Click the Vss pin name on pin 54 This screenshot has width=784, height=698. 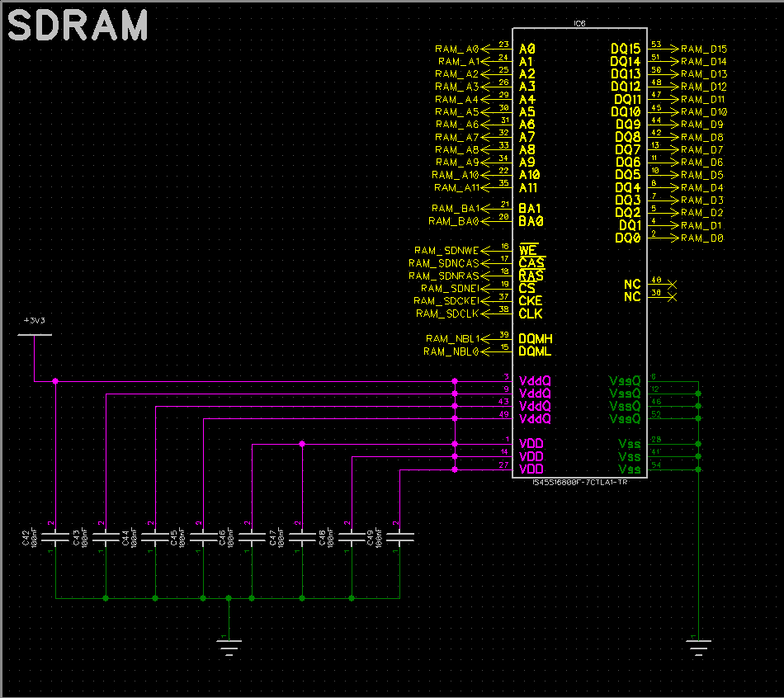tap(630, 469)
